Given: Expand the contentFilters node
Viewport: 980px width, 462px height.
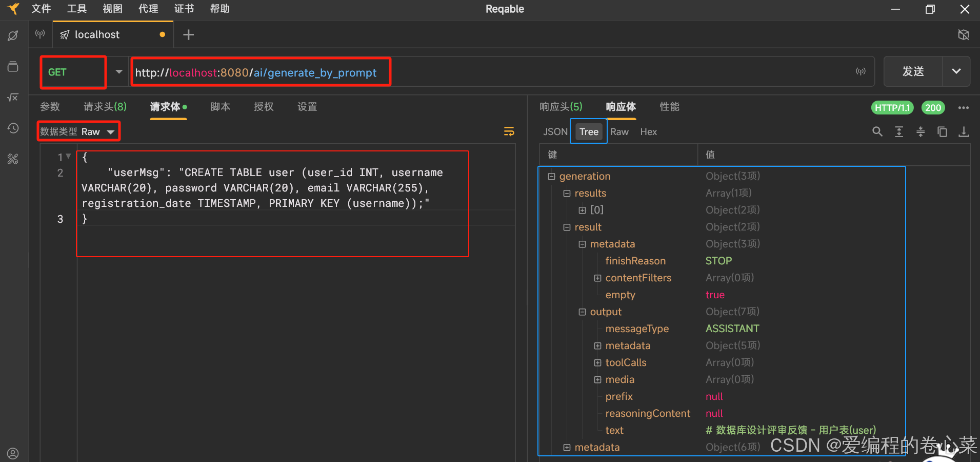Looking at the screenshot, I should click(597, 278).
